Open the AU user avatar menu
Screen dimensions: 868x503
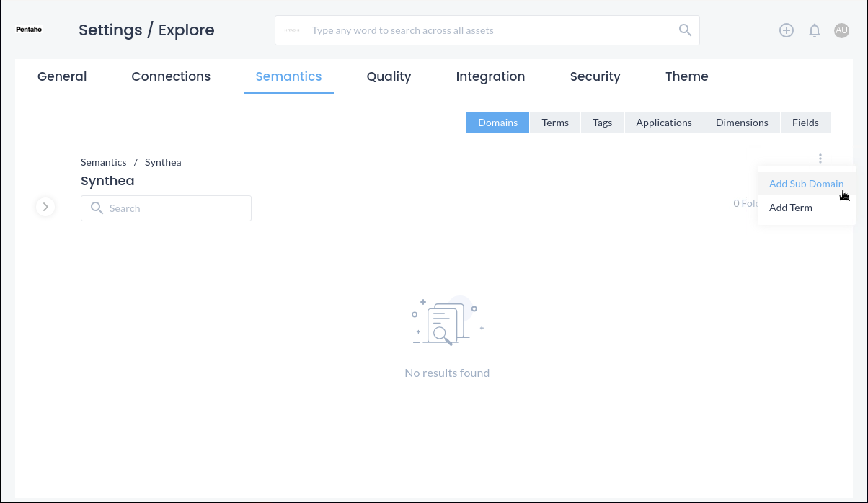pyautogui.click(x=841, y=30)
